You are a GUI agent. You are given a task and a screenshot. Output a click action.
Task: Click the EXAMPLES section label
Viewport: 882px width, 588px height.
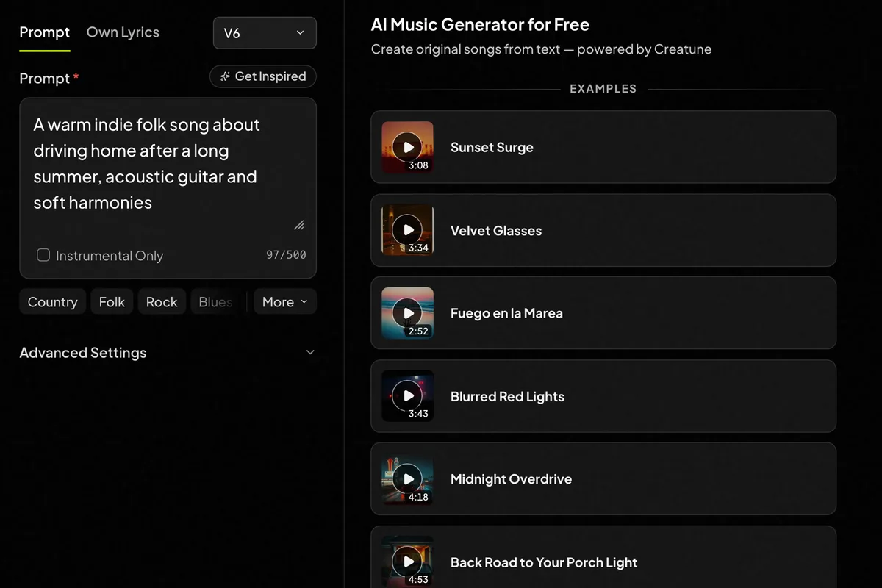[x=603, y=89]
